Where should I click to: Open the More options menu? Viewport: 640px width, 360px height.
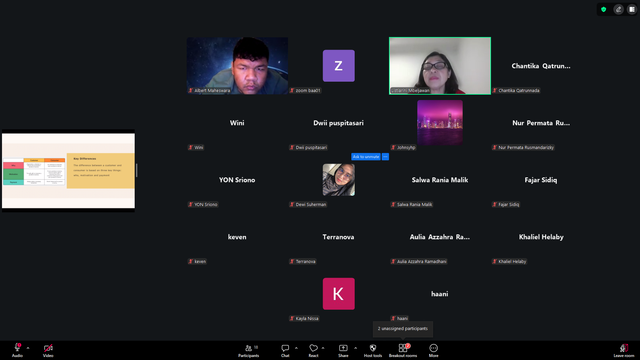433,350
